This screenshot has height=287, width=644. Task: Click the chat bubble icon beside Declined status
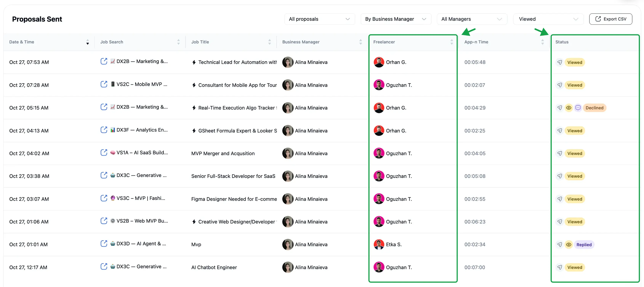[x=578, y=108]
